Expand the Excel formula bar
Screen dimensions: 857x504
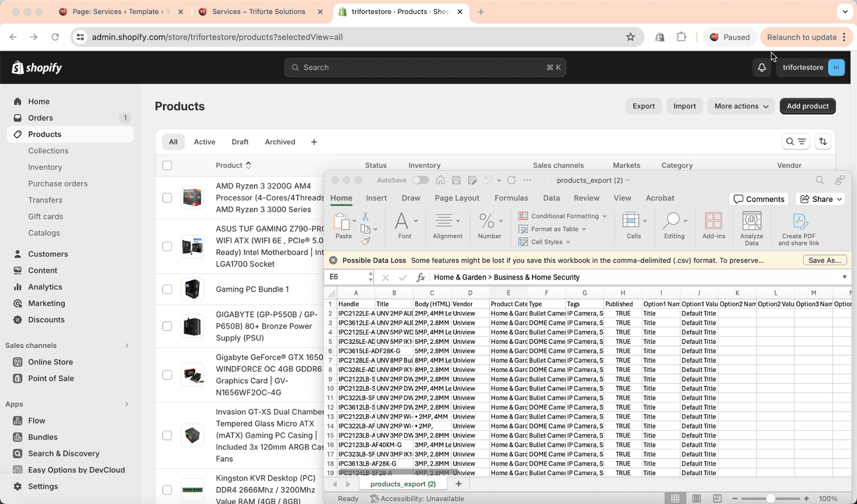click(x=845, y=277)
